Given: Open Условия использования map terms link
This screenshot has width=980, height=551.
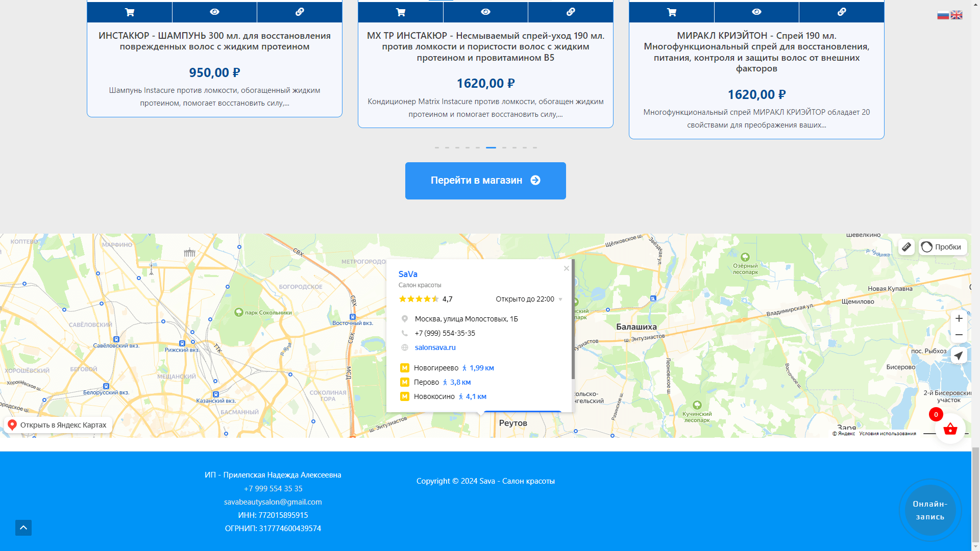Looking at the screenshot, I should tap(887, 434).
